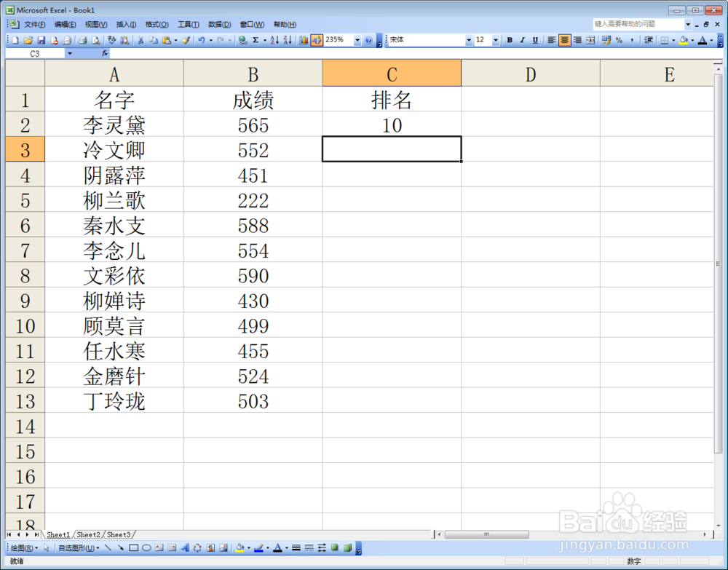Select column C header
Screen dimensions: 728x570
click(x=392, y=74)
